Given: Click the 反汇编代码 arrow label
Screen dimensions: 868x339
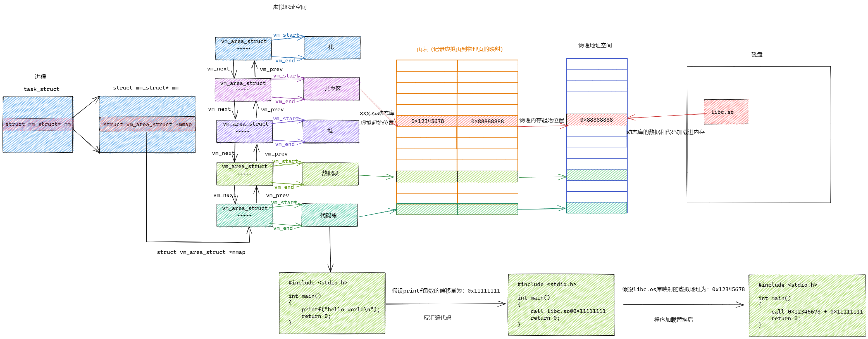Looking at the screenshot, I should point(437,318).
